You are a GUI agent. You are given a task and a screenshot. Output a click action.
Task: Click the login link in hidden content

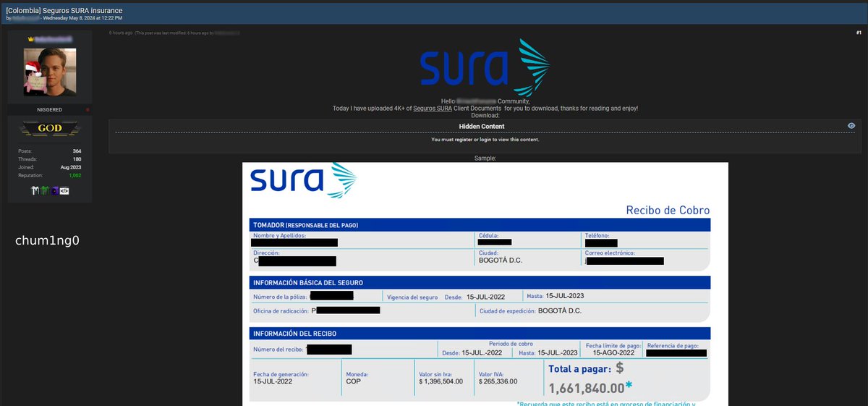486,140
